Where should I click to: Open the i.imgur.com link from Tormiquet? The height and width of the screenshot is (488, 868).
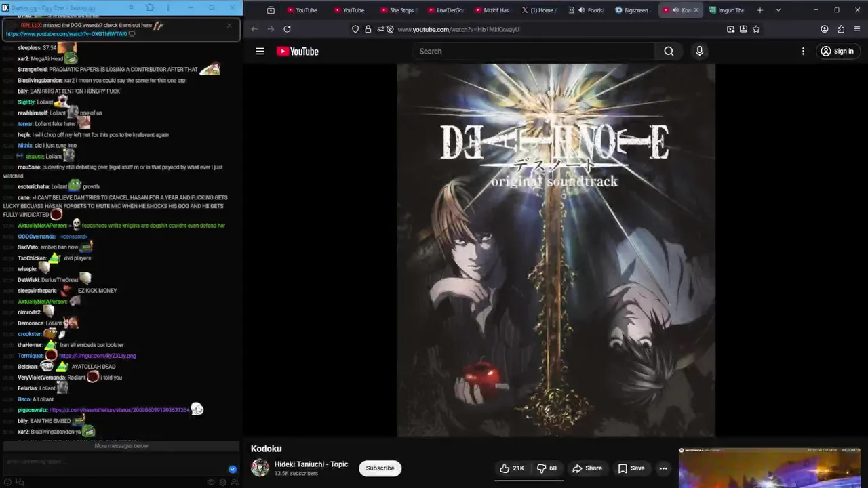pyautogui.click(x=98, y=356)
